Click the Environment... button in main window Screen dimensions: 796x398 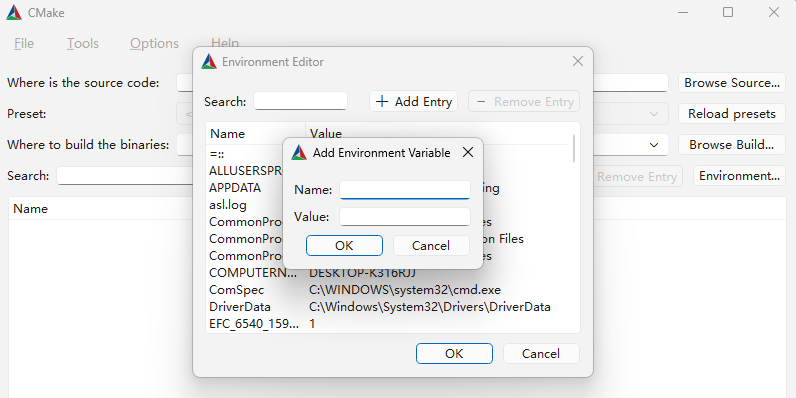[739, 176]
